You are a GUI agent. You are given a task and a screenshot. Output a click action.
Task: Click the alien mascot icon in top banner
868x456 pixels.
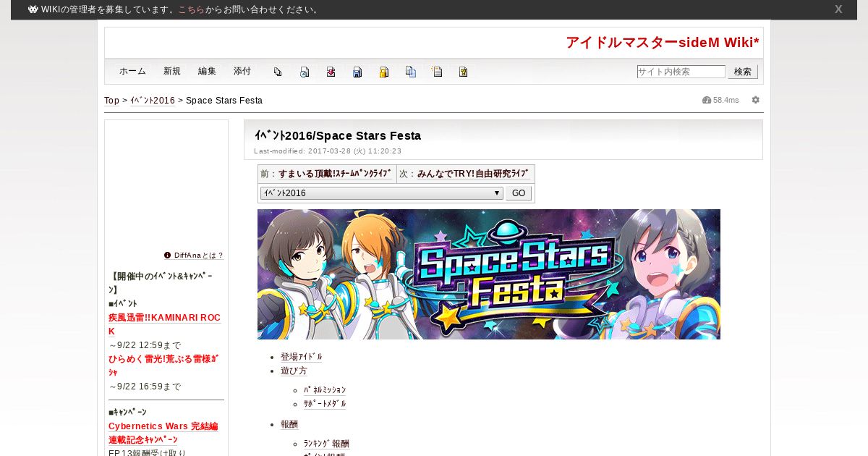33,9
